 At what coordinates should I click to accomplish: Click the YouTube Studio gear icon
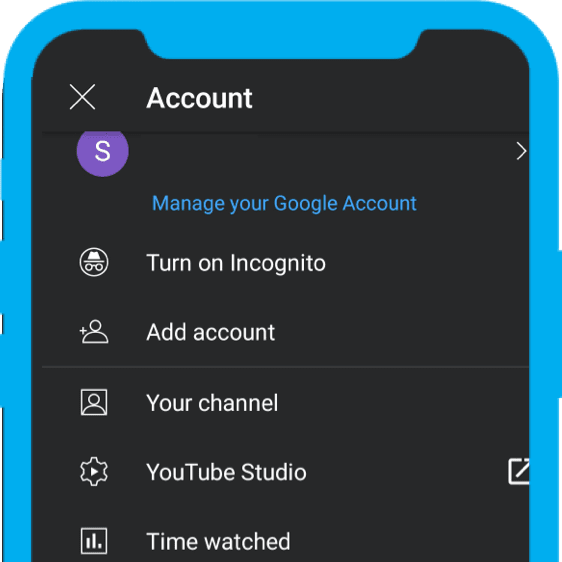[x=94, y=471]
